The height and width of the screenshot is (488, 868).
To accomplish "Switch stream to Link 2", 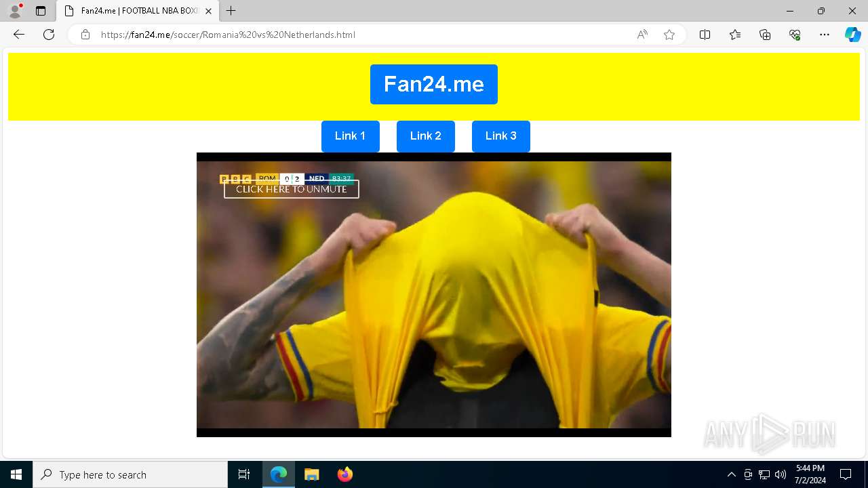I will (426, 136).
